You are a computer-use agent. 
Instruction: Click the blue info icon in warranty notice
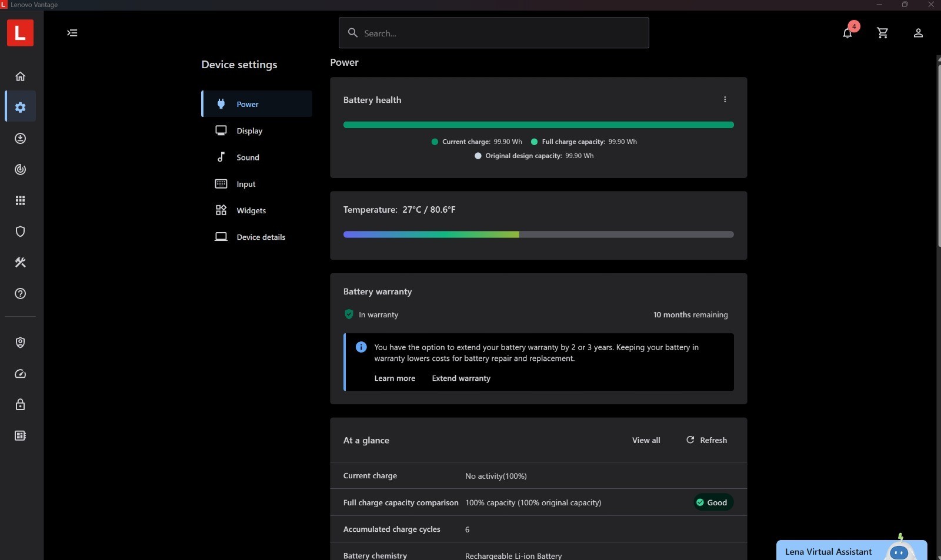pyautogui.click(x=361, y=347)
